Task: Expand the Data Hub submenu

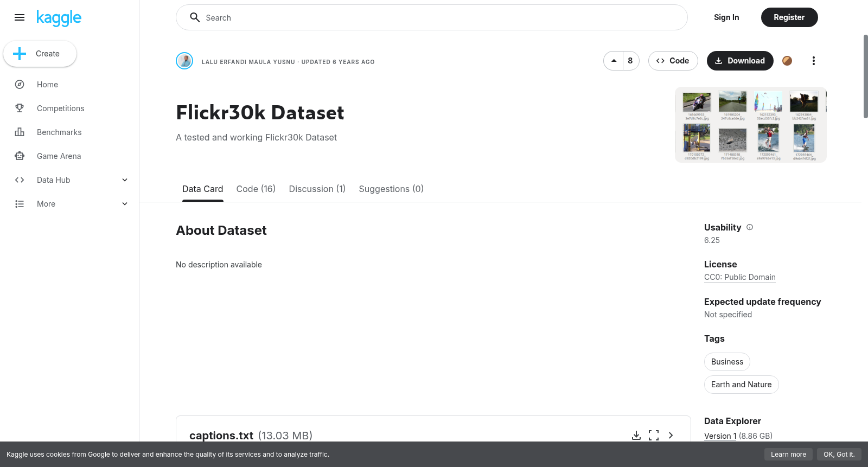Action: [x=125, y=180]
